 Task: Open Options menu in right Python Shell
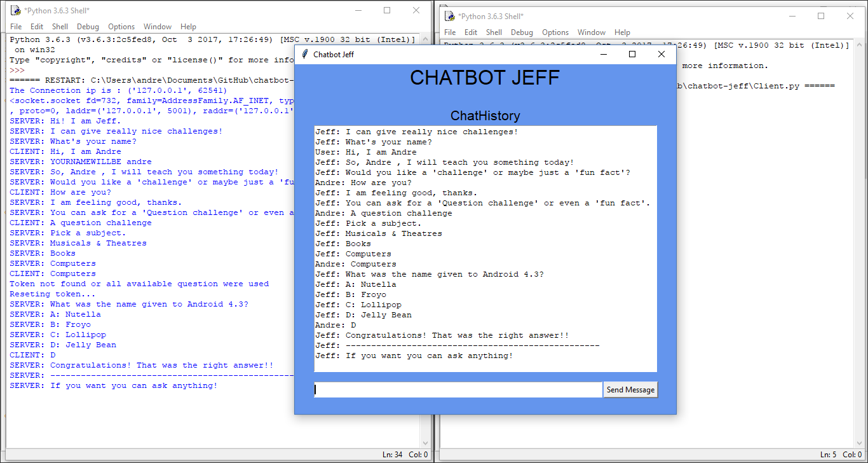pos(555,32)
